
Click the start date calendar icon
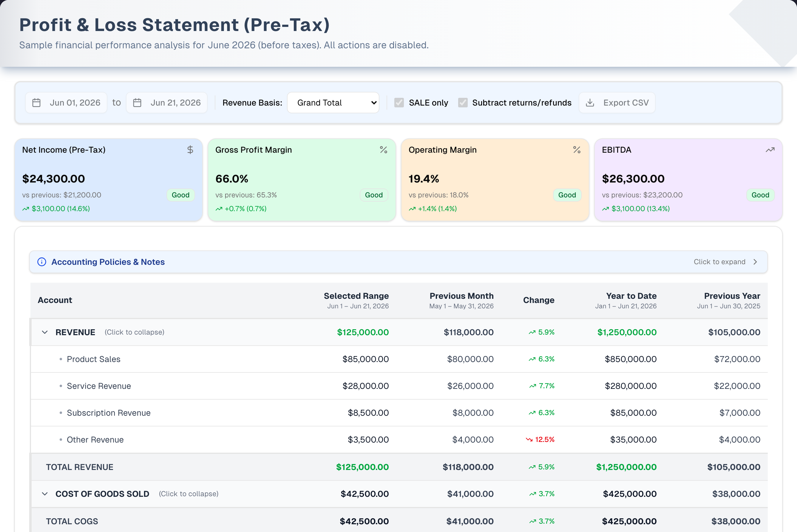(x=36, y=103)
